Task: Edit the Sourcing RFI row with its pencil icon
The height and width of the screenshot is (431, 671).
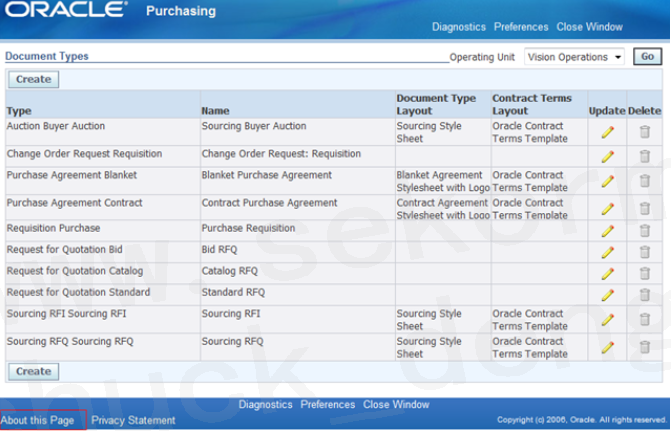Action: tap(608, 320)
